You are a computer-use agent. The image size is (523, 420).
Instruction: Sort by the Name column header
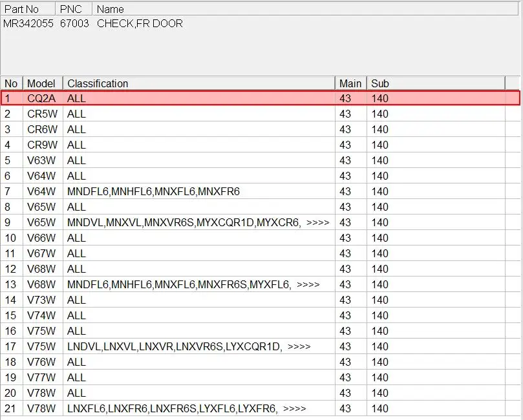(305, 9)
